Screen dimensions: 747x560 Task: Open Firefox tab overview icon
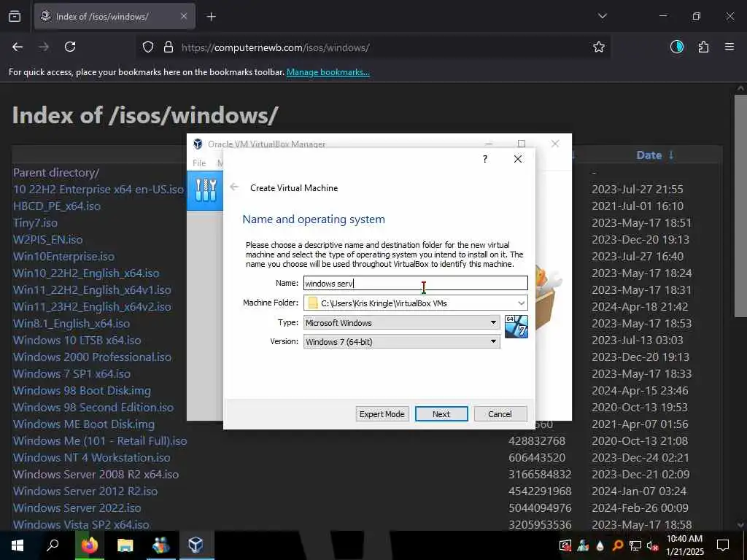coord(15,16)
